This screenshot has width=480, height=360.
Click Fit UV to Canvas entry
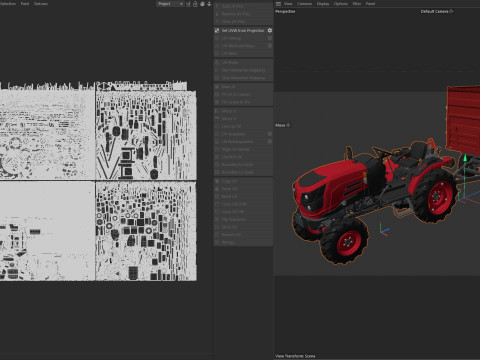tap(243, 94)
